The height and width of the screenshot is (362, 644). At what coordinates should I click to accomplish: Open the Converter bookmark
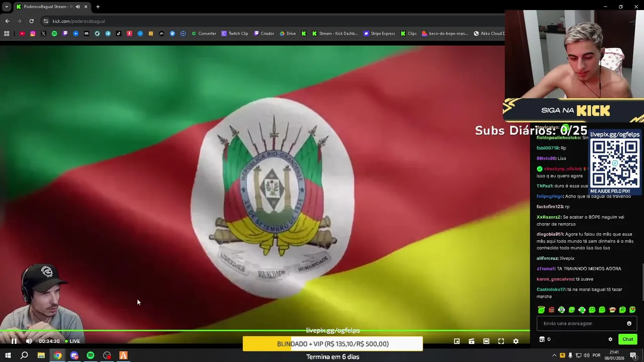point(204,34)
